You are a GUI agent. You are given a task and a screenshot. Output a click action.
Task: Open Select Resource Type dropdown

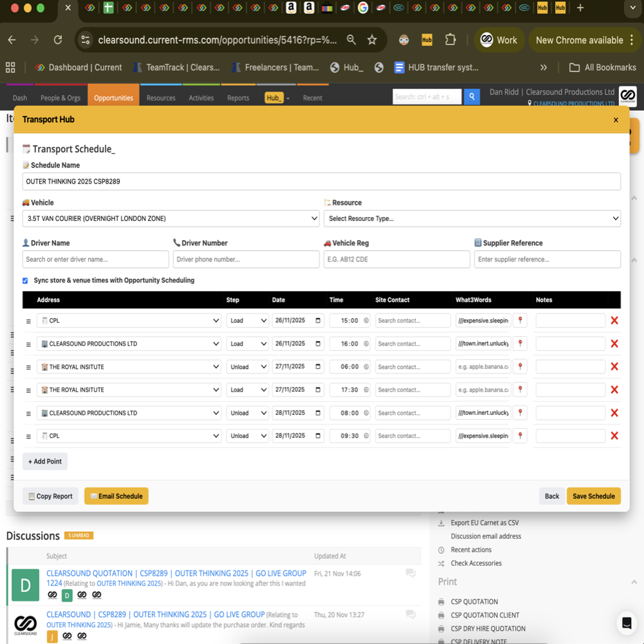coord(472,218)
